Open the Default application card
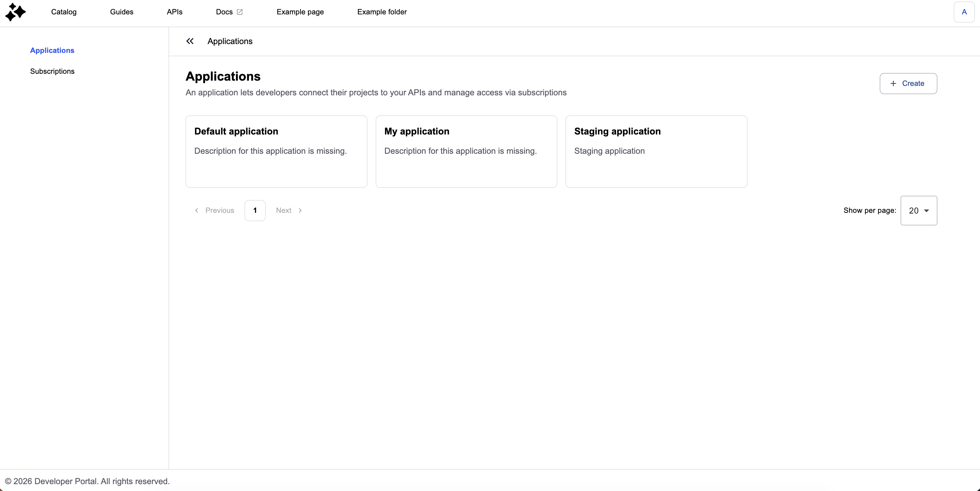Viewport: 980px width, 491px height. (x=276, y=151)
